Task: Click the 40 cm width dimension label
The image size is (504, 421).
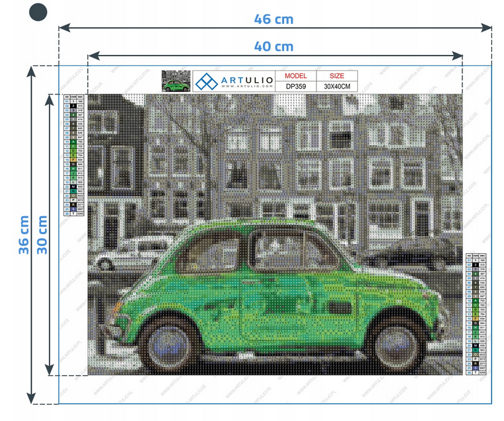Action: [x=273, y=46]
